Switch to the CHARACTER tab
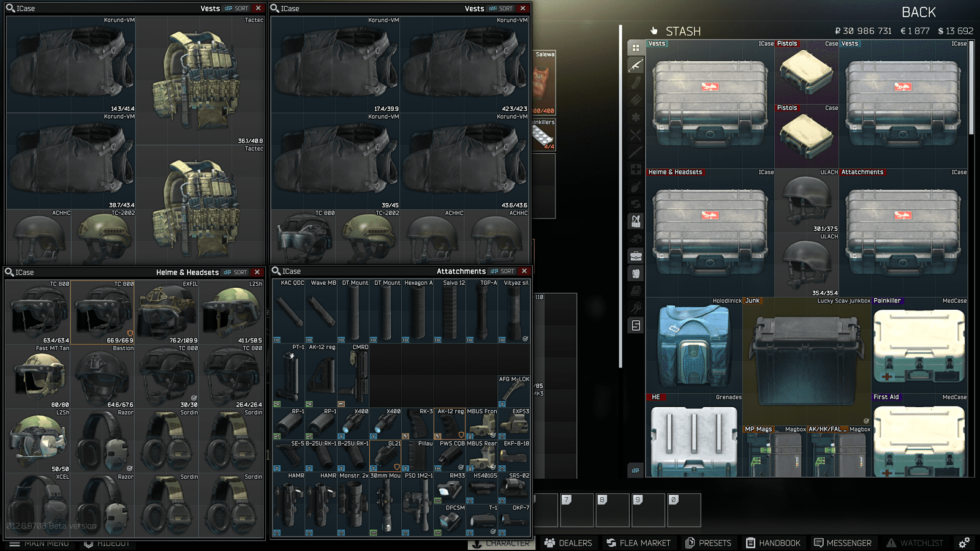 click(502, 544)
